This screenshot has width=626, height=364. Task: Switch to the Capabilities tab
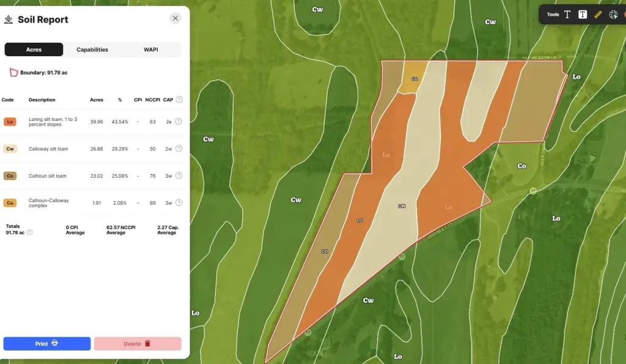[x=92, y=49]
